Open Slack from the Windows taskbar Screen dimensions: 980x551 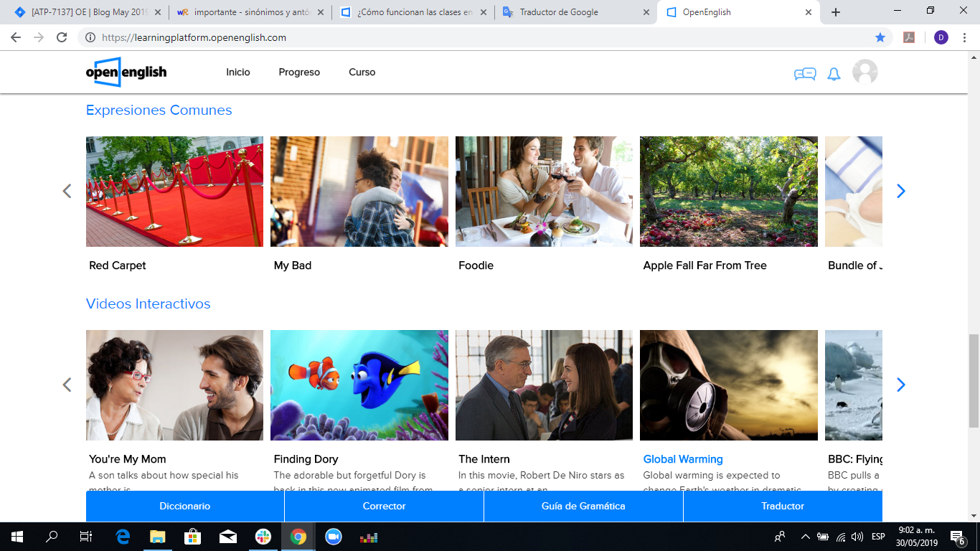263,537
